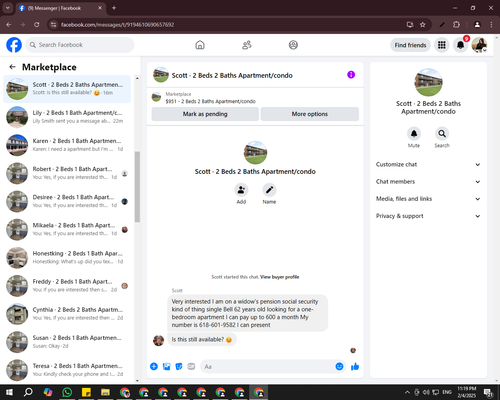Click the browser address bar
Screen dimensions: 500x400
pyautogui.click(x=230, y=25)
